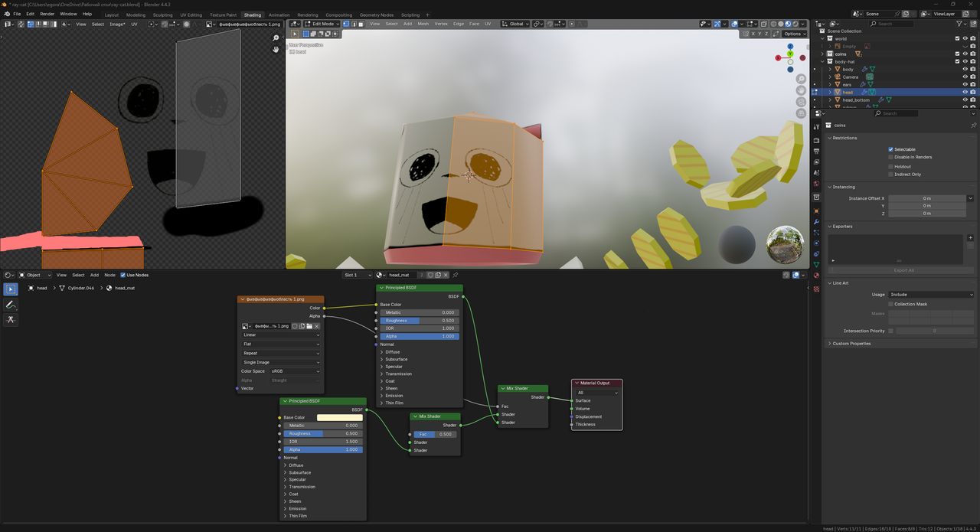Click fake user shield icon beside head_mat

431,275
